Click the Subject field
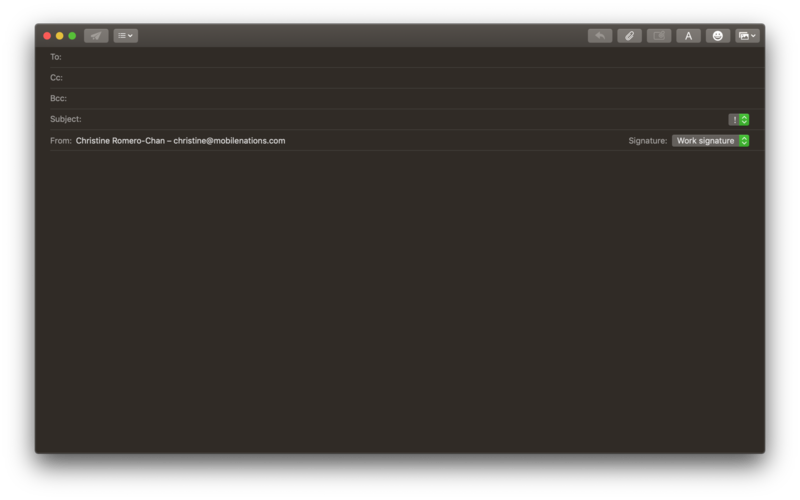800x500 pixels. [x=388, y=119]
